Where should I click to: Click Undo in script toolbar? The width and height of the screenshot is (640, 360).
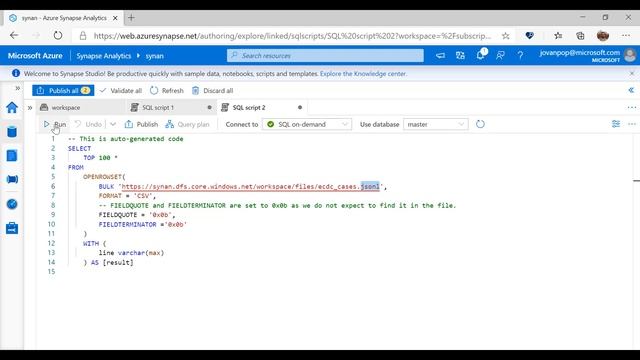tap(88, 124)
